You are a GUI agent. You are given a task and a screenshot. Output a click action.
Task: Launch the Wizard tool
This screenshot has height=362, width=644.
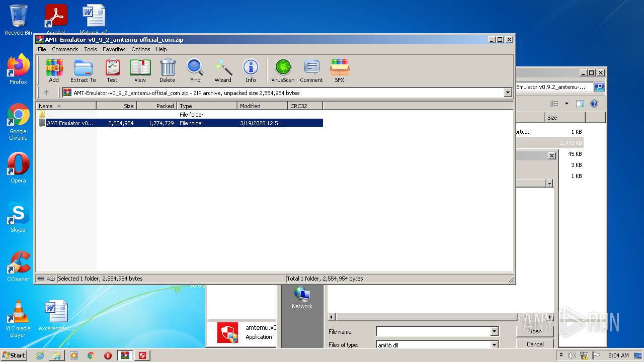click(223, 71)
